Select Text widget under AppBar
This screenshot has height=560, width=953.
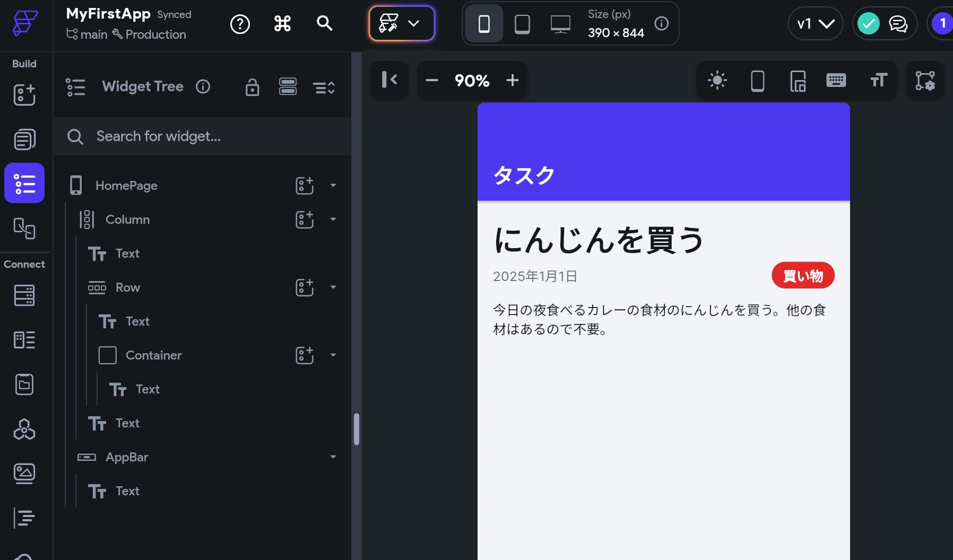pyautogui.click(x=127, y=491)
